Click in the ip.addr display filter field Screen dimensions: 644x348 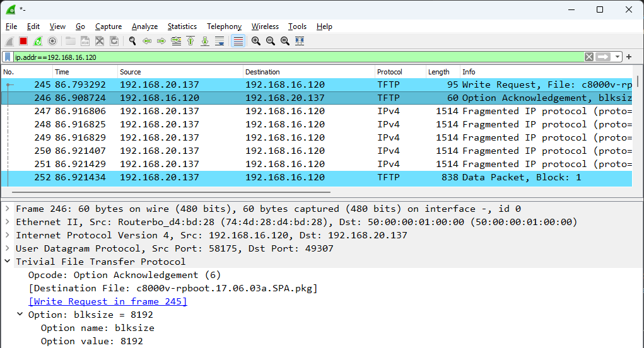(298, 57)
